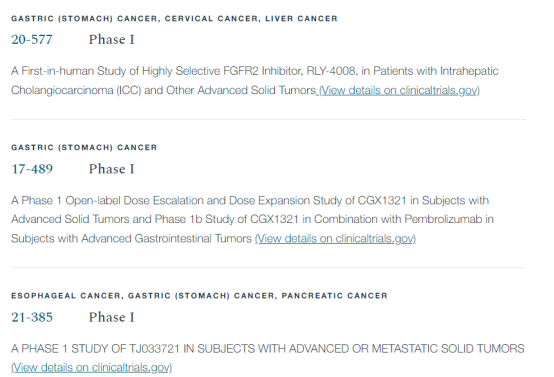Click Phase I label beside 17-489
Image resolution: width=554 pixels, height=377 pixels.
tap(112, 169)
